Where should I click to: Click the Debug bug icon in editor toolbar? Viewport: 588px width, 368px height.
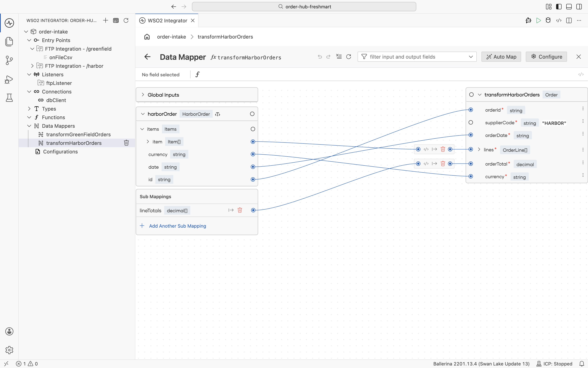pyautogui.click(x=548, y=20)
